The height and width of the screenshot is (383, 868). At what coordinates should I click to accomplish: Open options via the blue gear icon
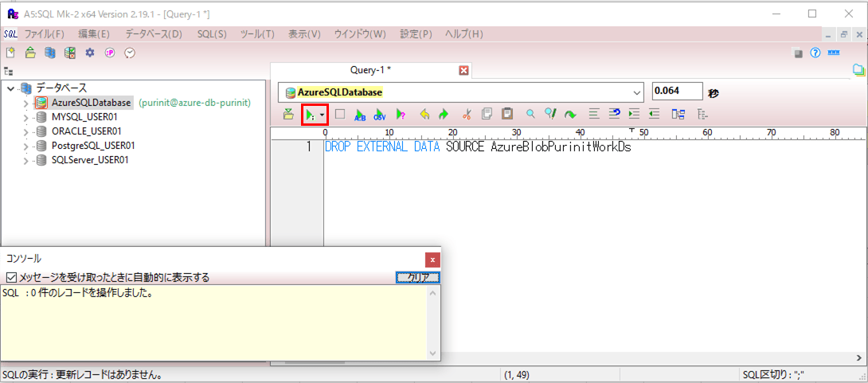click(x=90, y=53)
